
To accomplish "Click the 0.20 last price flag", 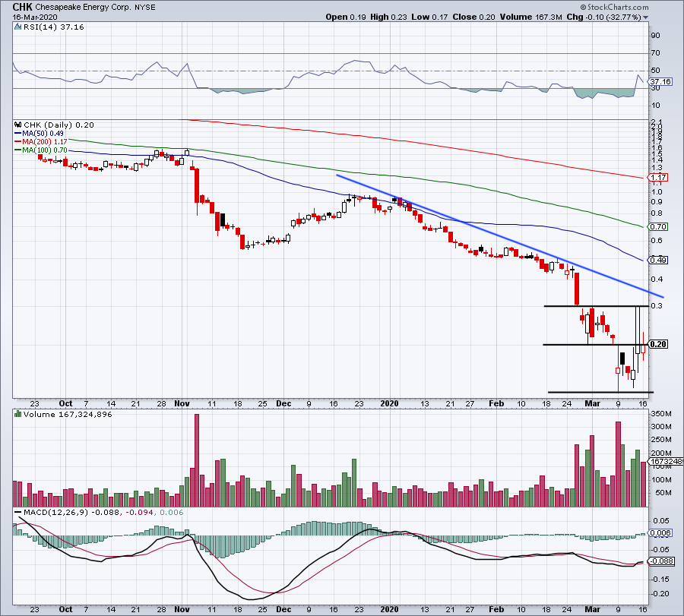I will [658, 344].
